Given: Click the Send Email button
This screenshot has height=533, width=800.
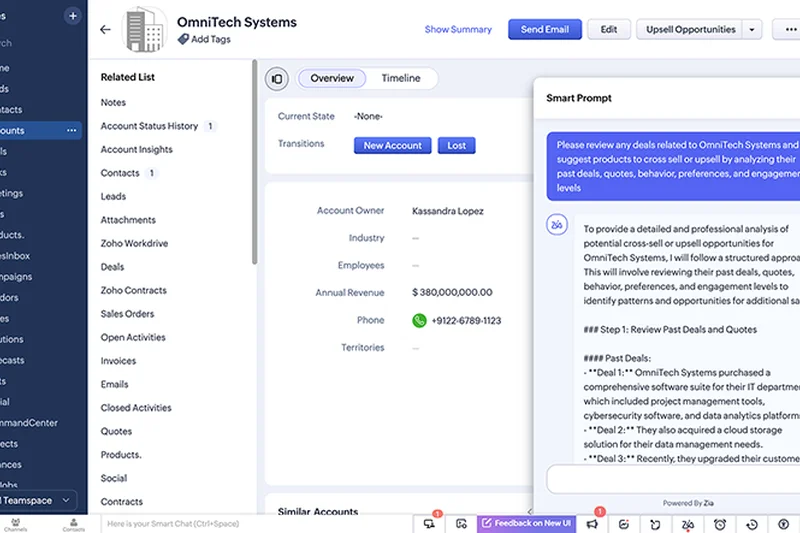Looking at the screenshot, I should [x=544, y=30].
